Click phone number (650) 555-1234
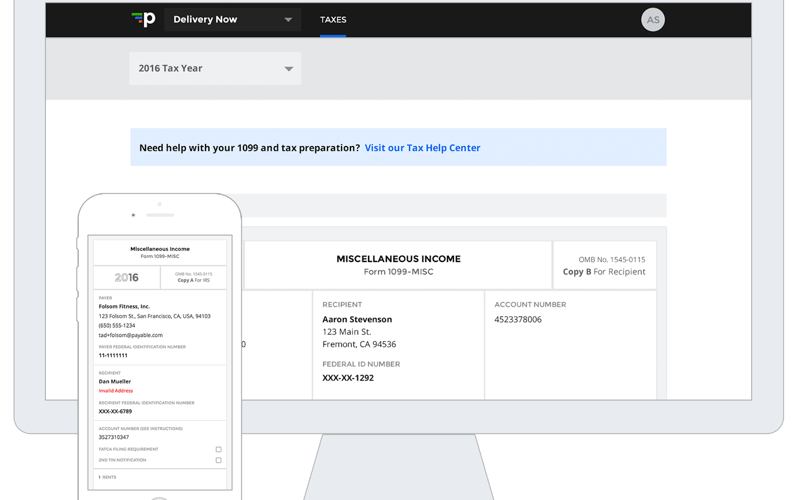This screenshot has height=500, width=800. (x=117, y=326)
